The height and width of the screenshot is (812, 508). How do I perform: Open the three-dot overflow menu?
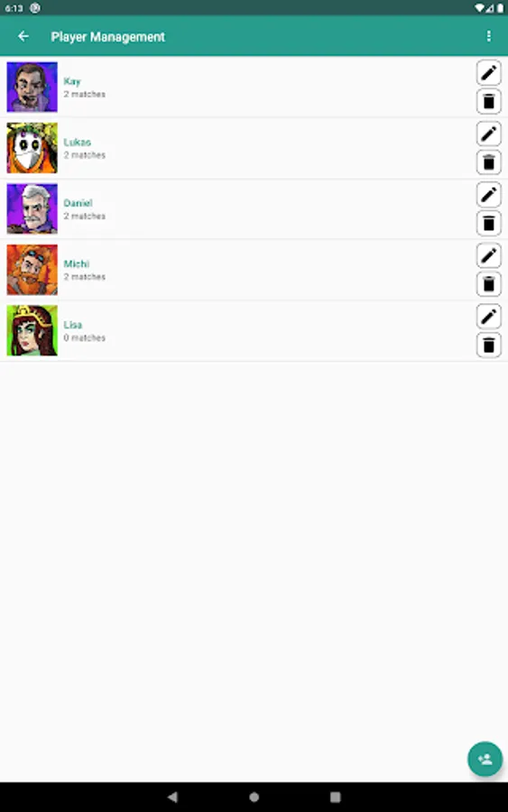click(488, 36)
